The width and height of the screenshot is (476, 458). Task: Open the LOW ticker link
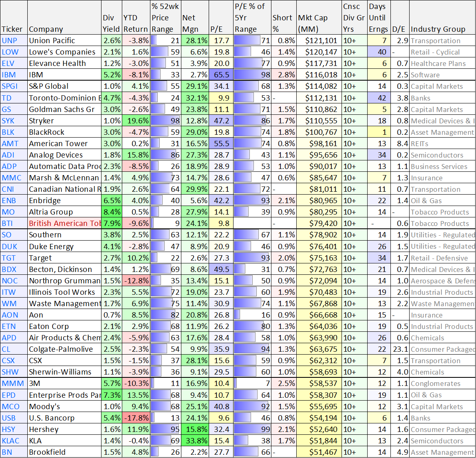[10, 52]
